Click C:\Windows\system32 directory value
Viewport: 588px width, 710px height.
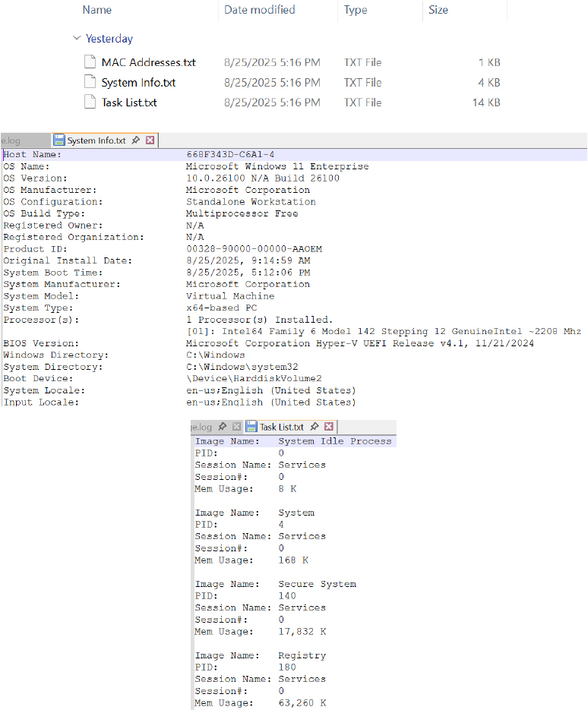[x=242, y=367]
